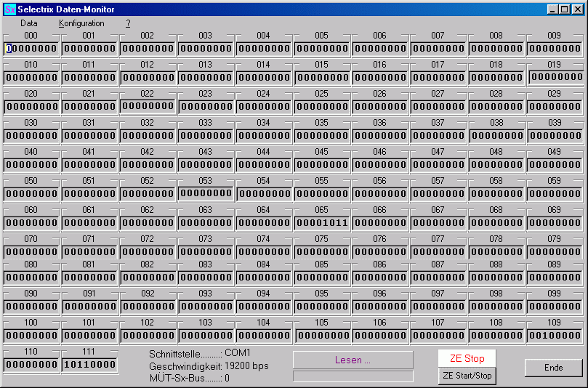This screenshot has width=588, height=388.
Task: Click the data field for address 047
Action: click(438, 164)
